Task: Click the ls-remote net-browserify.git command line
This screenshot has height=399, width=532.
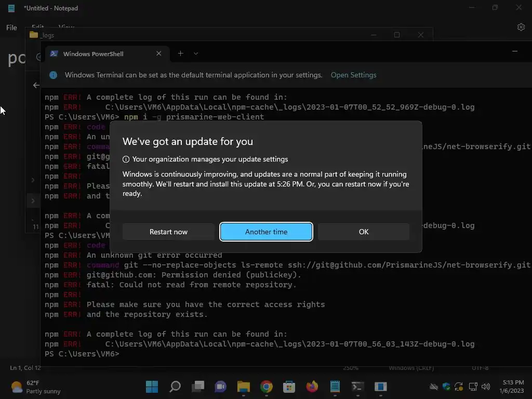Action: (287, 265)
